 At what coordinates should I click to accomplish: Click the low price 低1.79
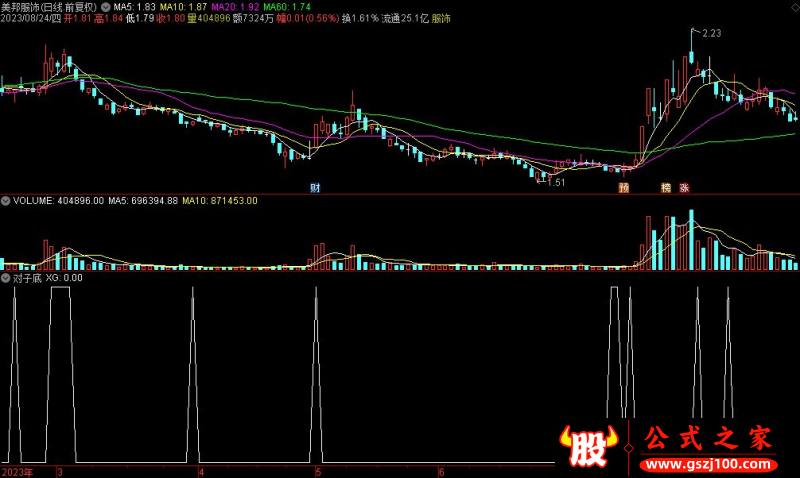point(140,18)
